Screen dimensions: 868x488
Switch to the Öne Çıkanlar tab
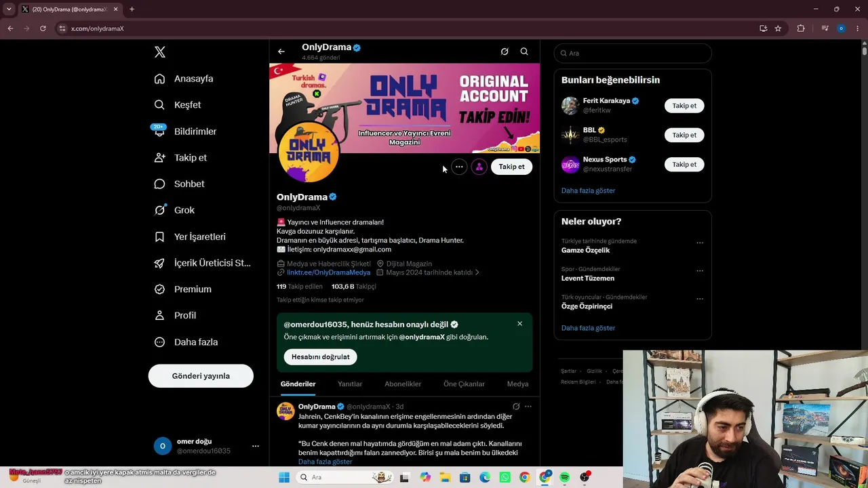[464, 384]
